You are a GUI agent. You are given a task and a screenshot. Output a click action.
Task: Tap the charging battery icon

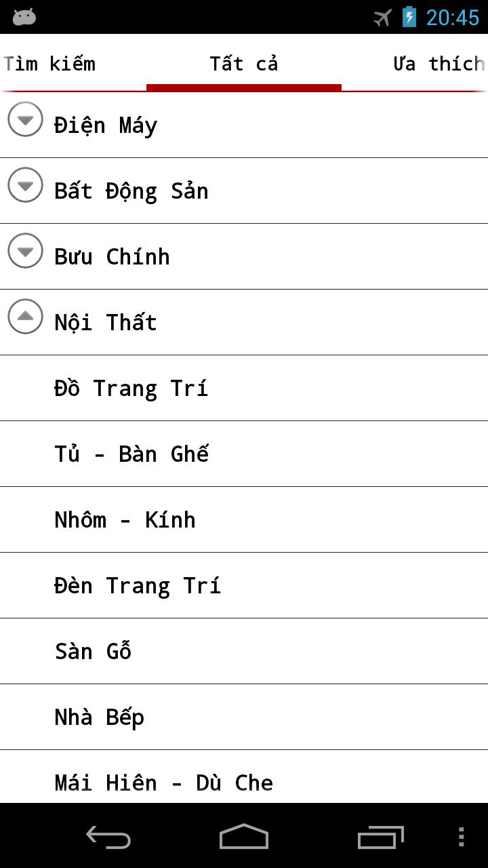click(x=407, y=18)
